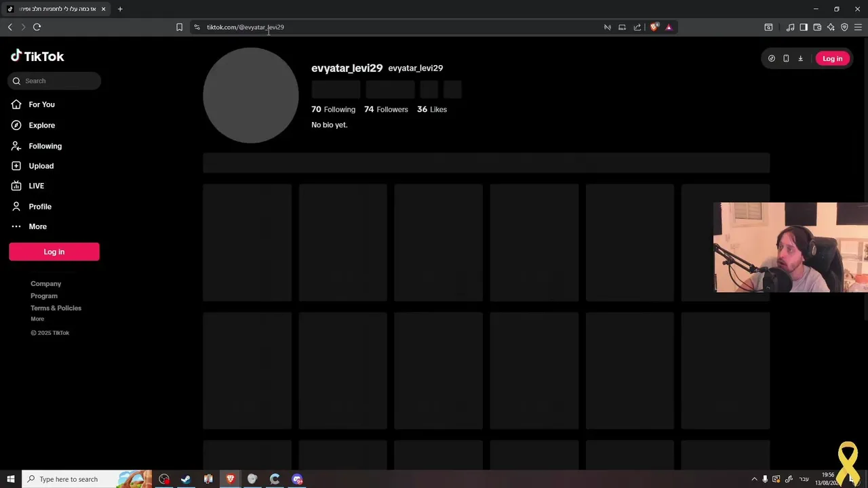This screenshot has width=868, height=488.
Task: Expand the Program footer section
Action: pyautogui.click(x=44, y=296)
